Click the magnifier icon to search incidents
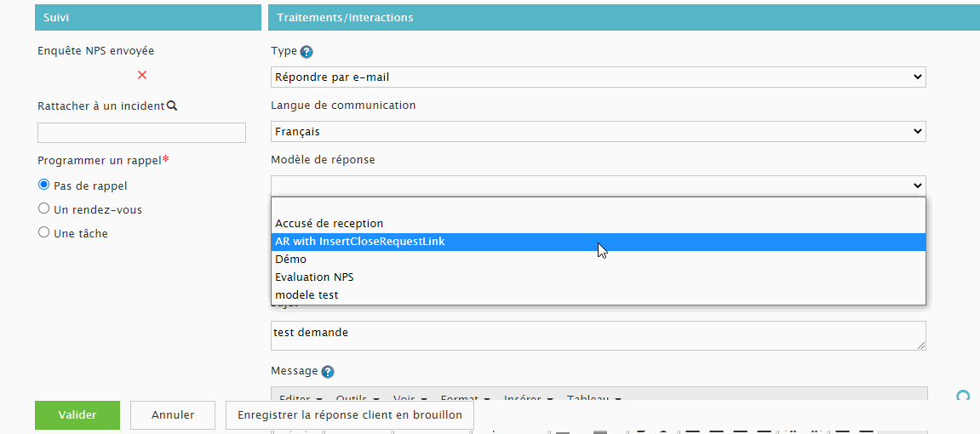The height and width of the screenshot is (434, 980). coord(172,106)
